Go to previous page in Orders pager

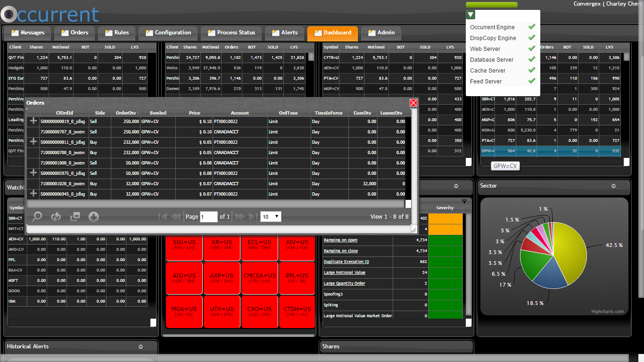[176, 216]
